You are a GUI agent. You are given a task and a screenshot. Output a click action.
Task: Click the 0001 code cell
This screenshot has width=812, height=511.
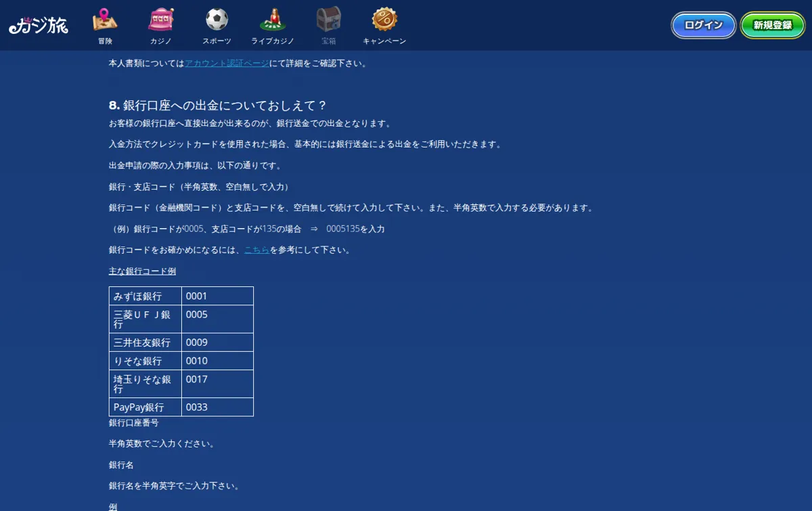[217, 296]
